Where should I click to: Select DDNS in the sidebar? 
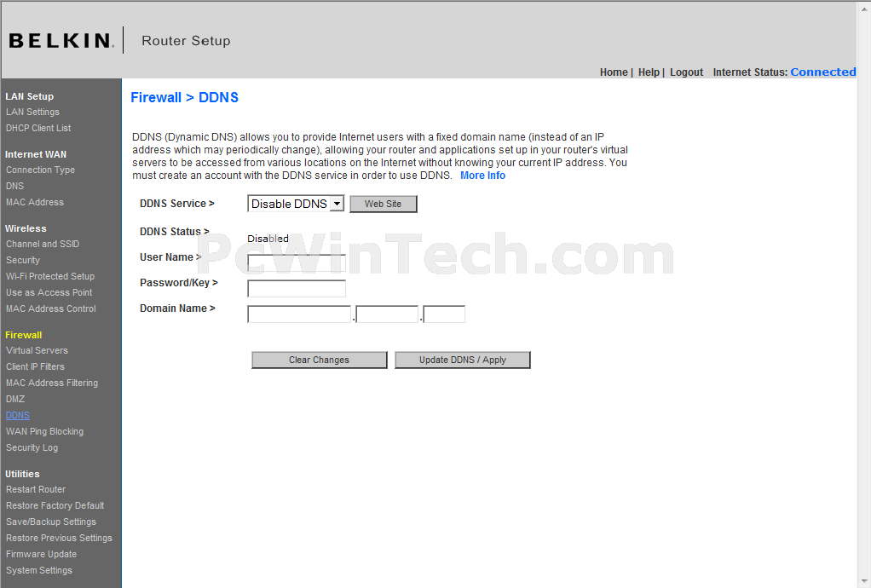pos(18,415)
